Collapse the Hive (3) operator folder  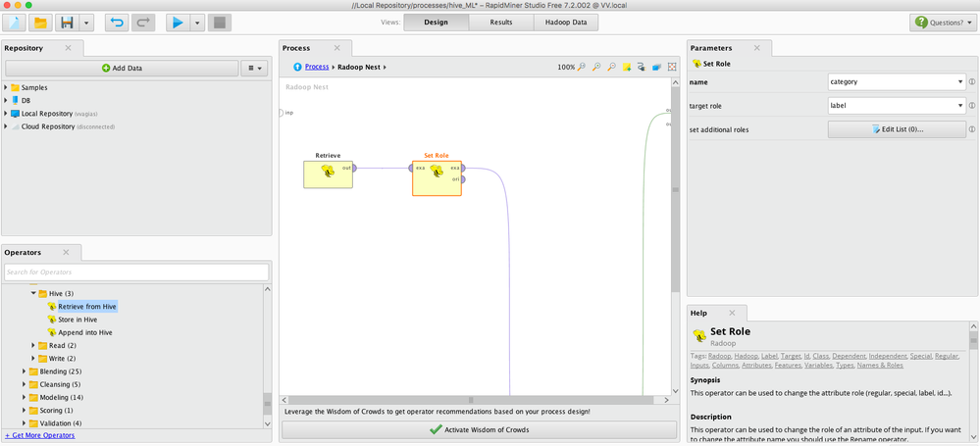tap(33, 293)
